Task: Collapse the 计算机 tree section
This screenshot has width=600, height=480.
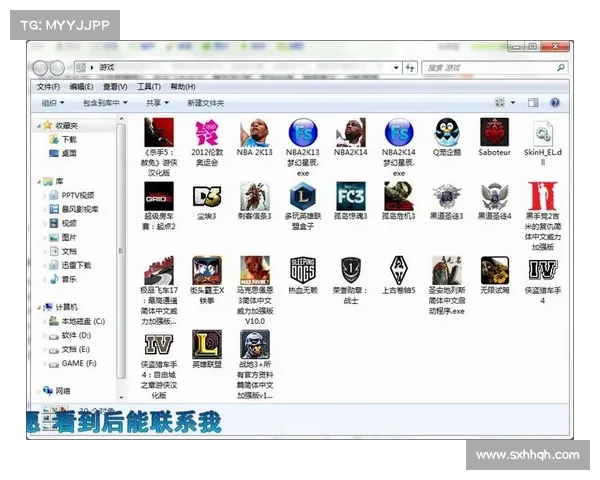Action: pyautogui.click(x=39, y=307)
